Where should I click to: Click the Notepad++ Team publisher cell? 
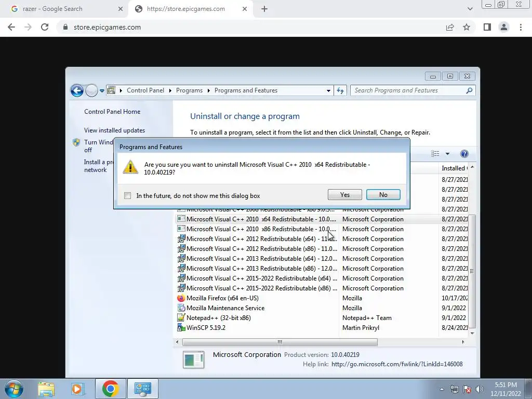tap(367, 318)
